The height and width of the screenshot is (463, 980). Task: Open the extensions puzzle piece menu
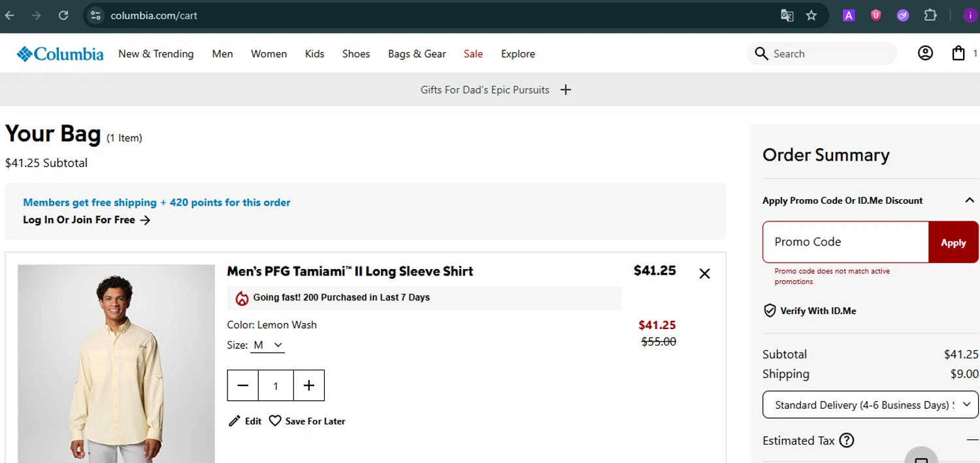(x=930, y=16)
